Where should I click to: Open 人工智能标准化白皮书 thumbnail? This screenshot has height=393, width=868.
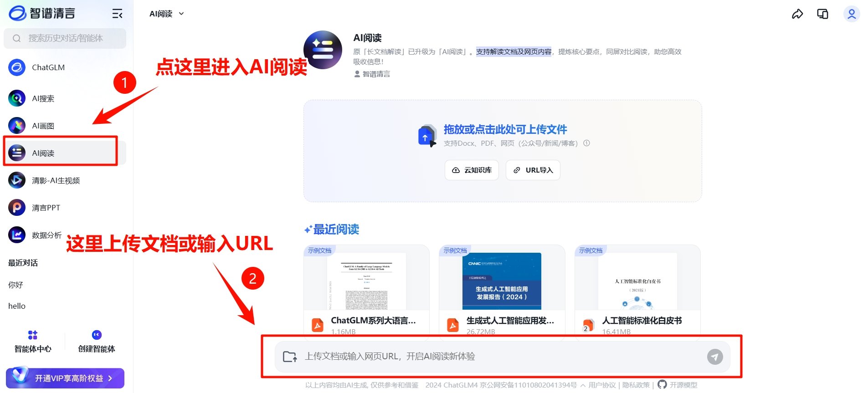tap(637, 281)
